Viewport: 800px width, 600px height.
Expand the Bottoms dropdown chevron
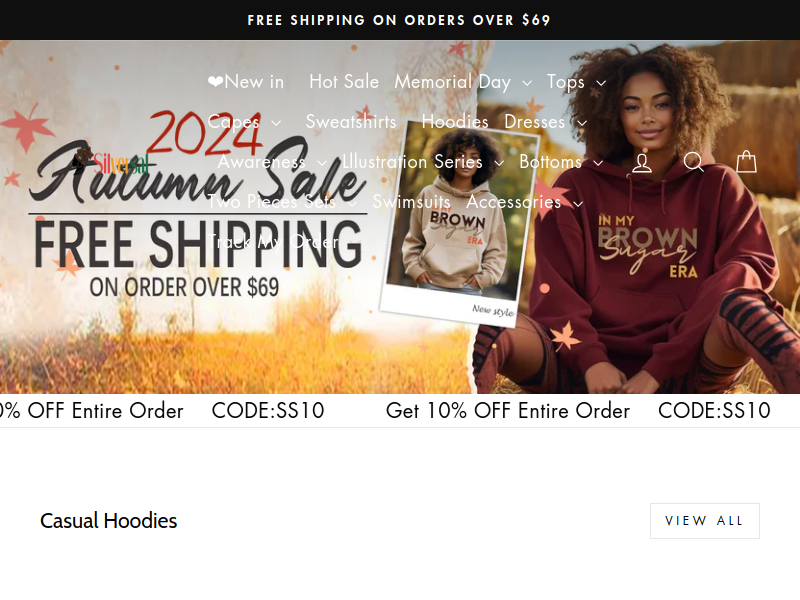click(598, 163)
